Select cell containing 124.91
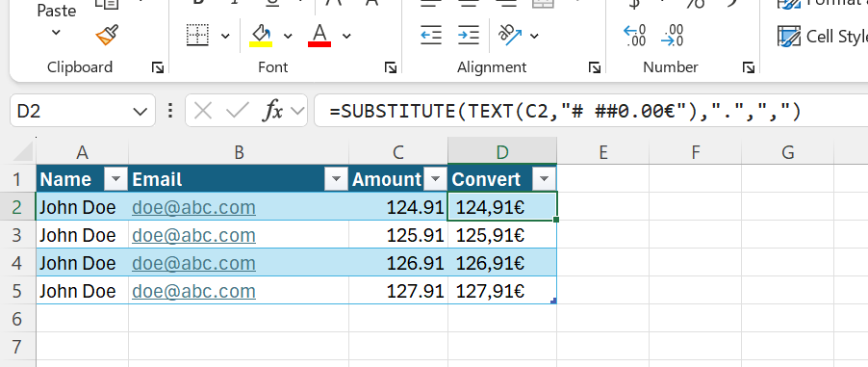Viewport: 868px width, 367px height. tap(398, 207)
